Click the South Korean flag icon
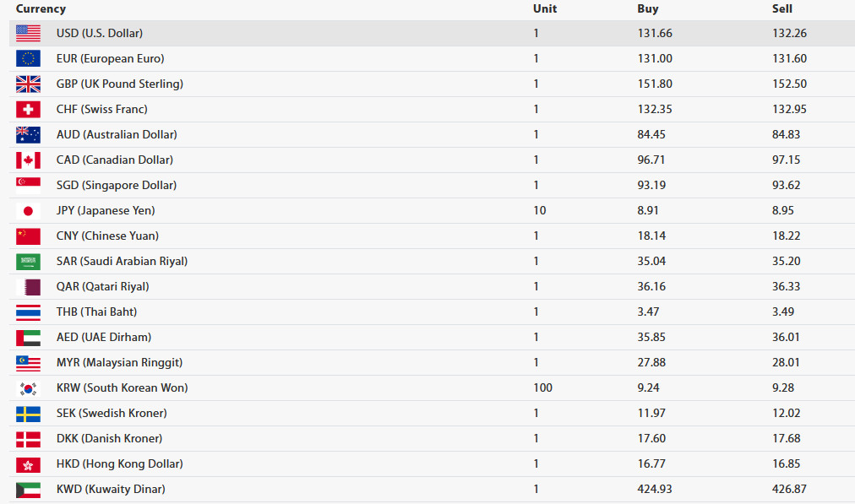855x504 pixels. (x=29, y=388)
